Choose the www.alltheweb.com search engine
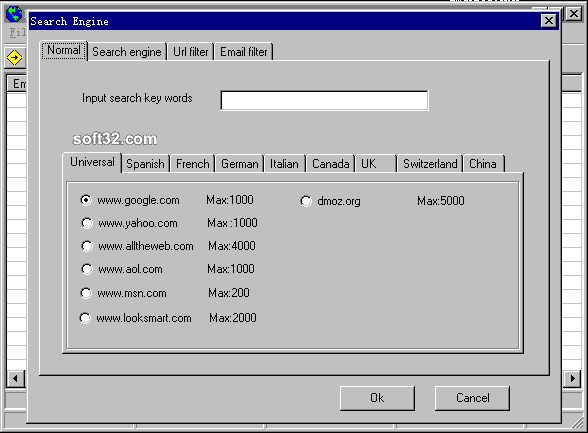Image resolution: width=588 pixels, height=433 pixels. click(x=87, y=246)
